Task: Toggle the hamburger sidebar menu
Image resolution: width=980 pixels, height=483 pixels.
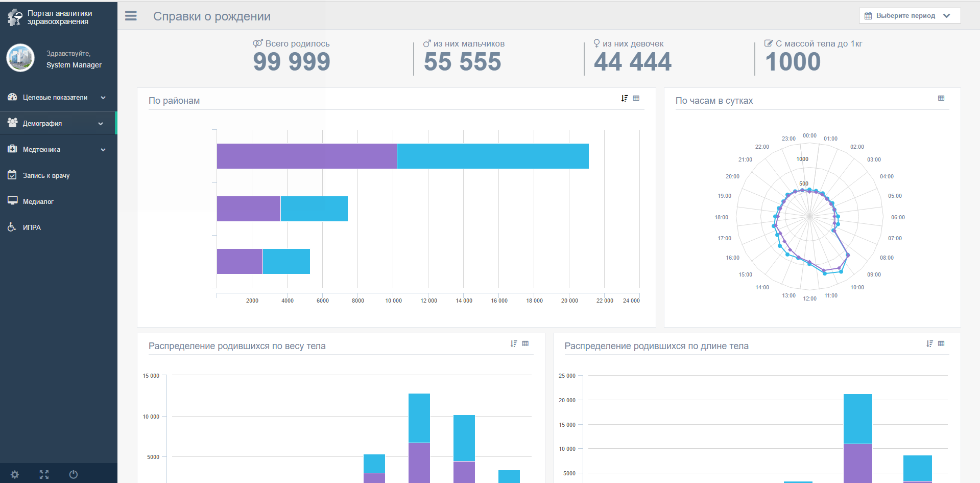Action: click(131, 16)
